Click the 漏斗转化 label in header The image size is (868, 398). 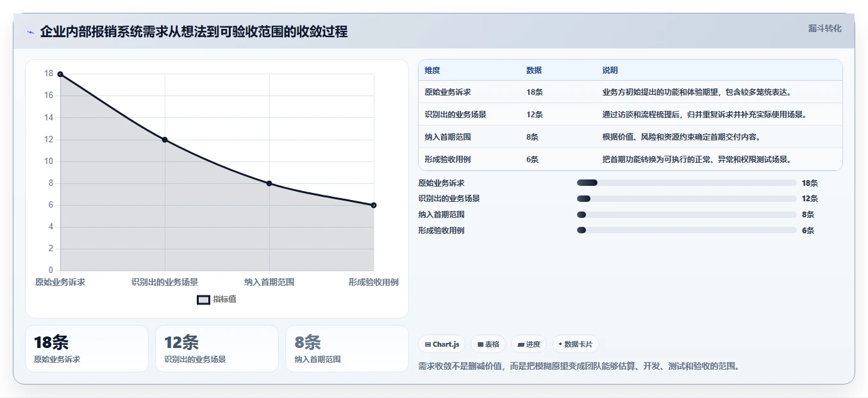[x=824, y=29]
